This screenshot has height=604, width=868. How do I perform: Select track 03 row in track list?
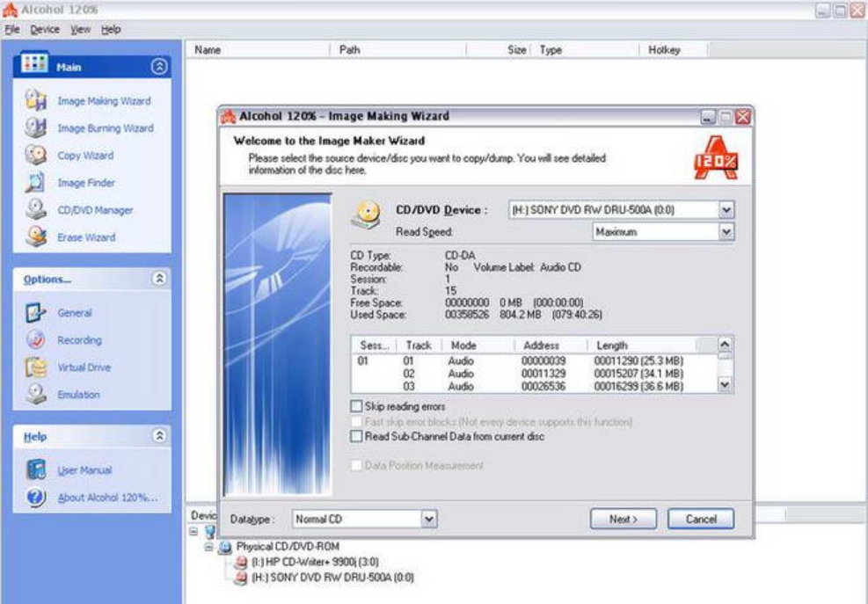[x=534, y=387]
